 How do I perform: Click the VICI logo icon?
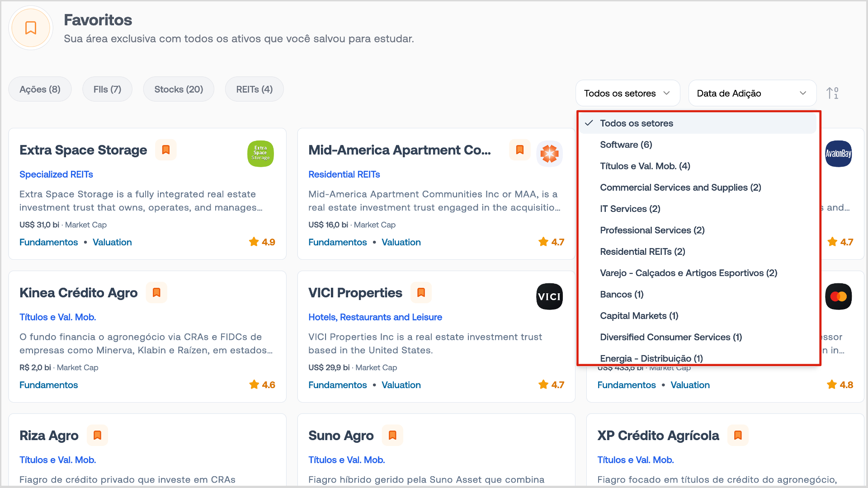(549, 296)
